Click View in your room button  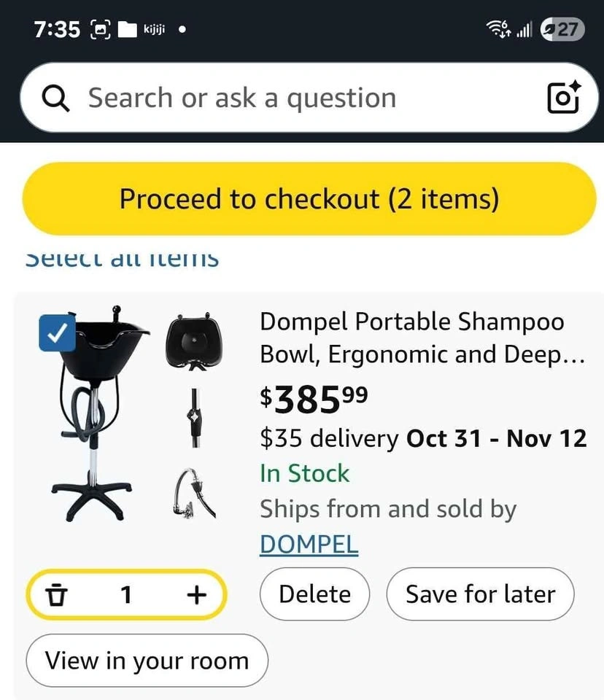point(147,661)
